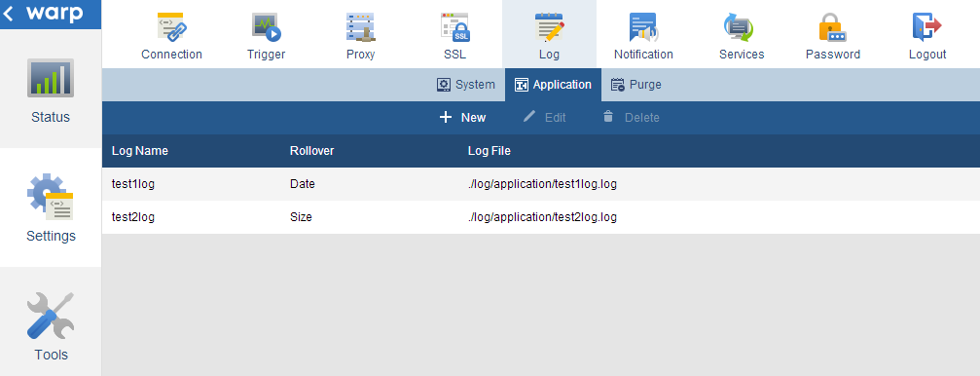Open the SSL settings icon
This screenshot has width=980, height=376.
point(455,27)
